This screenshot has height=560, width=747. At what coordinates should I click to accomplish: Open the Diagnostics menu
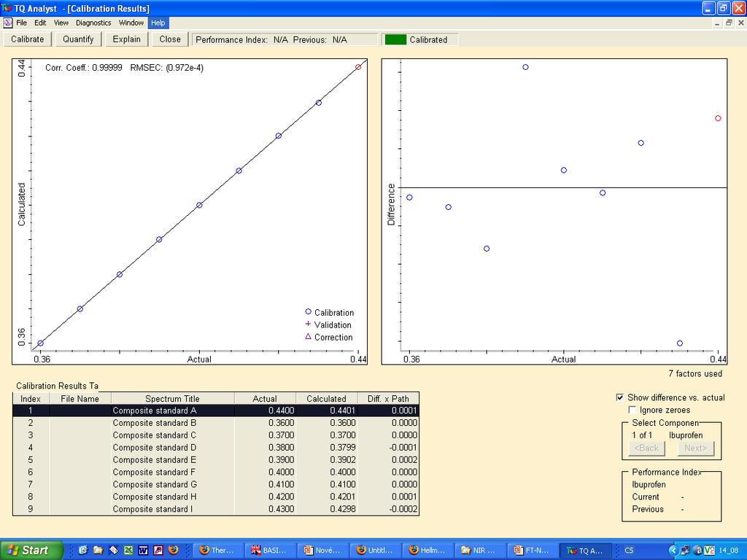93,23
